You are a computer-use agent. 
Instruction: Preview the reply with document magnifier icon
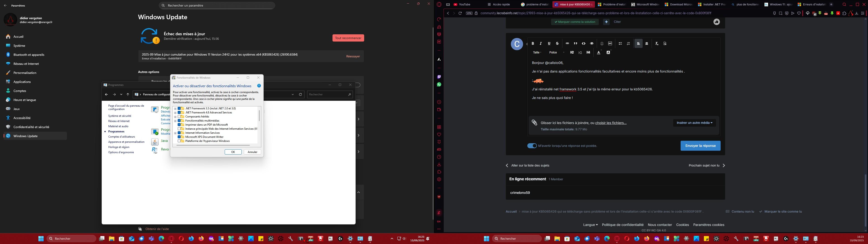(665, 43)
